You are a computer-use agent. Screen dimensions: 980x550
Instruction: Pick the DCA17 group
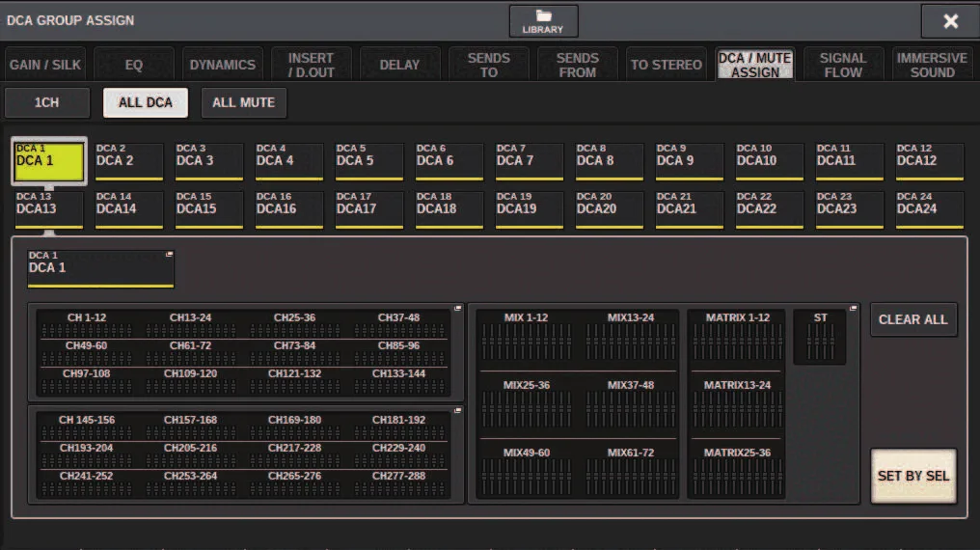point(368,209)
